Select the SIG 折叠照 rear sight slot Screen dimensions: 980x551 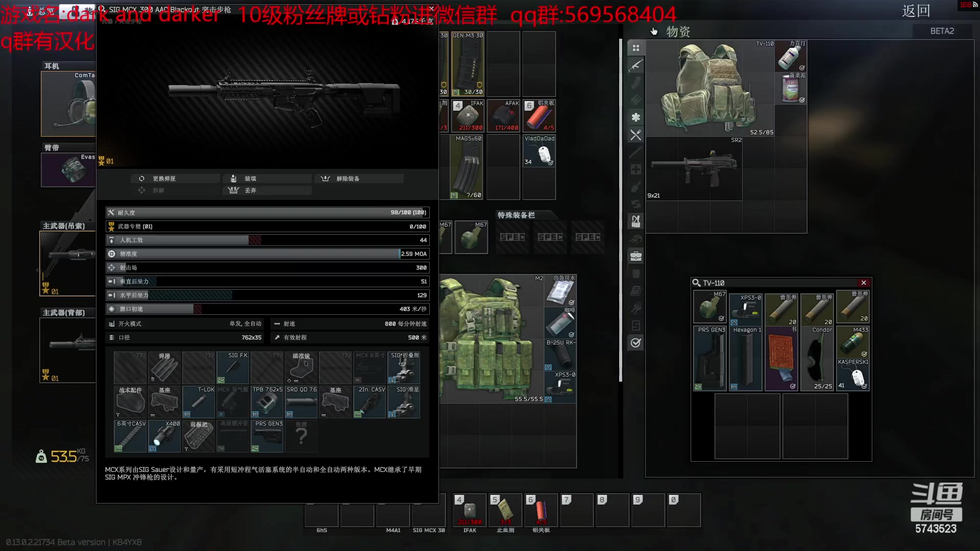tap(404, 367)
